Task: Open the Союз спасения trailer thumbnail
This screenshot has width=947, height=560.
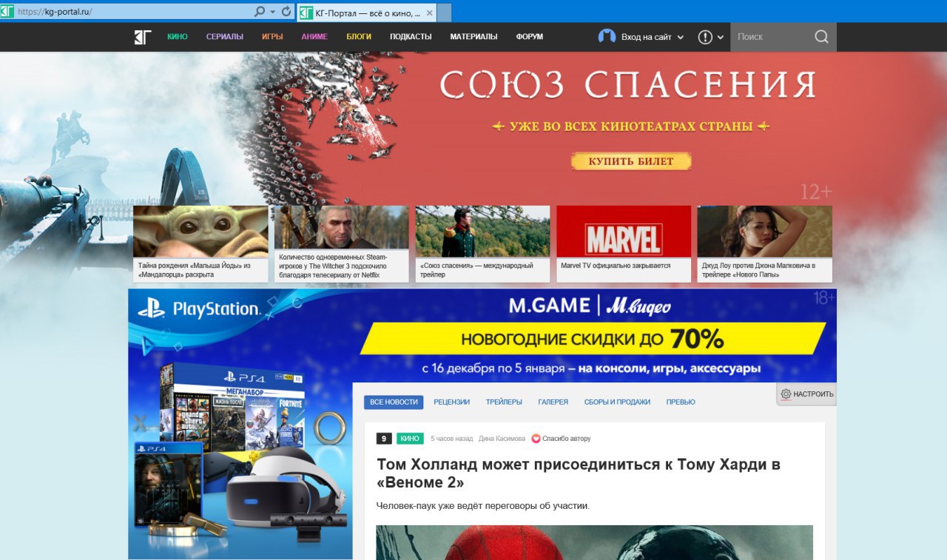Action: coord(482,232)
